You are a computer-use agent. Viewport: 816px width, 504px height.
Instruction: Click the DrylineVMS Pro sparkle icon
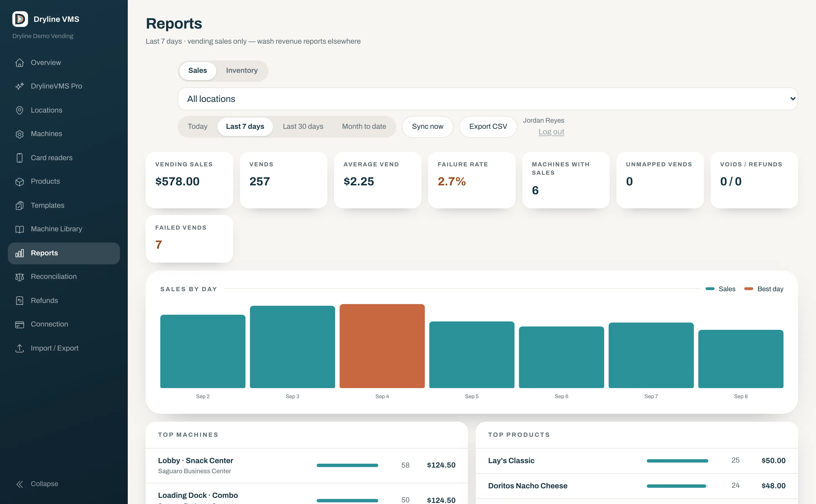[20, 86]
